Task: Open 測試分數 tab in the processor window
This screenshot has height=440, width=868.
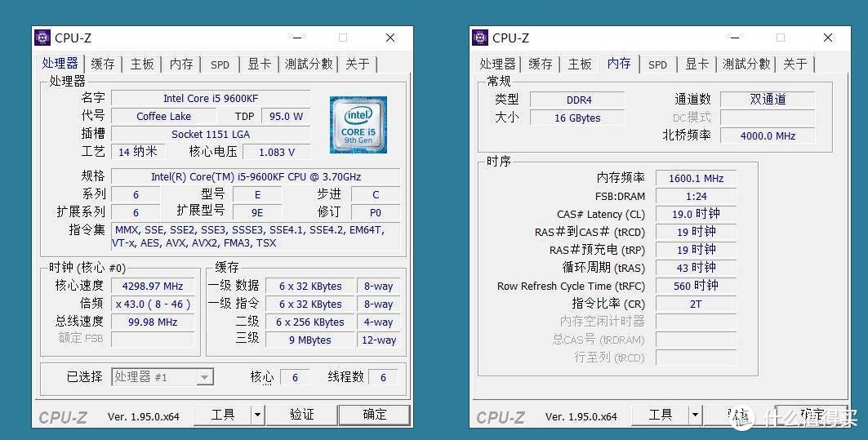Action: (x=309, y=64)
